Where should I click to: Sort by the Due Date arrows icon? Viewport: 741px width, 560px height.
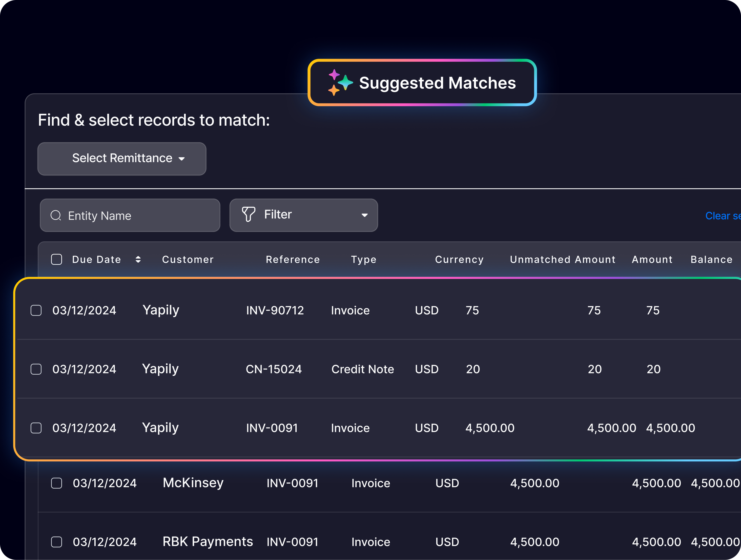tap(138, 259)
